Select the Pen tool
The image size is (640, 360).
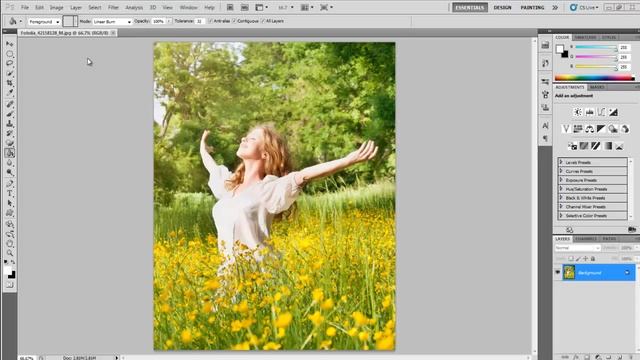10,183
